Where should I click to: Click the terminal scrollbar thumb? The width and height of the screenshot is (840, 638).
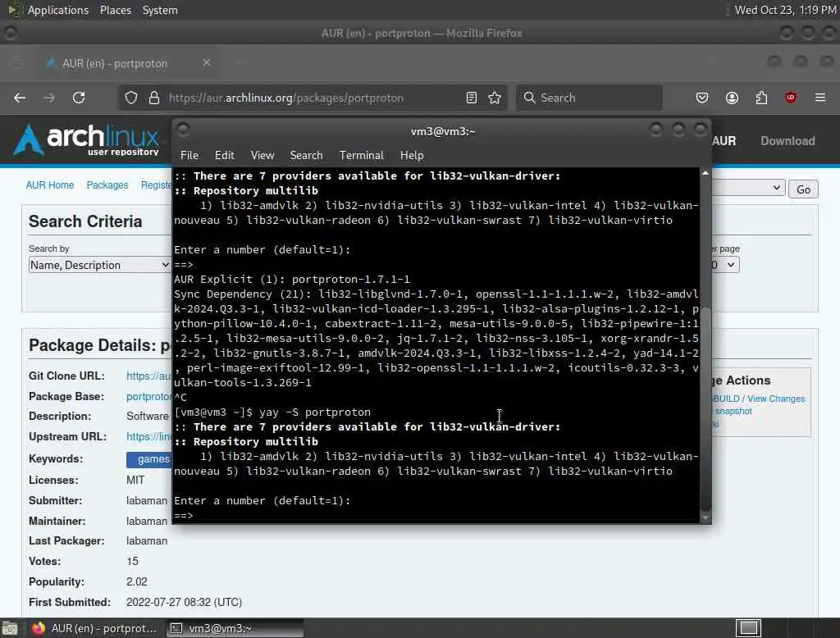pyautogui.click(x=705, y=410)
